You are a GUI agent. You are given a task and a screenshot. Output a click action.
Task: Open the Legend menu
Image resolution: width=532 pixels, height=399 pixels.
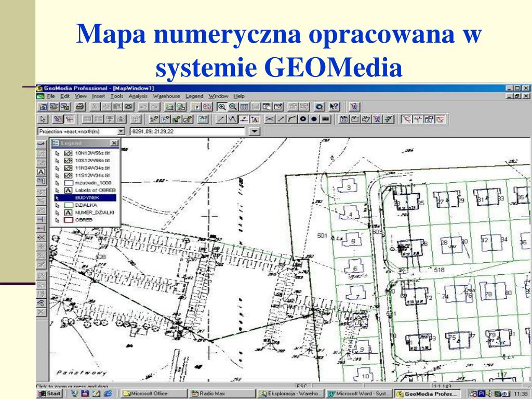coord(194,96)
